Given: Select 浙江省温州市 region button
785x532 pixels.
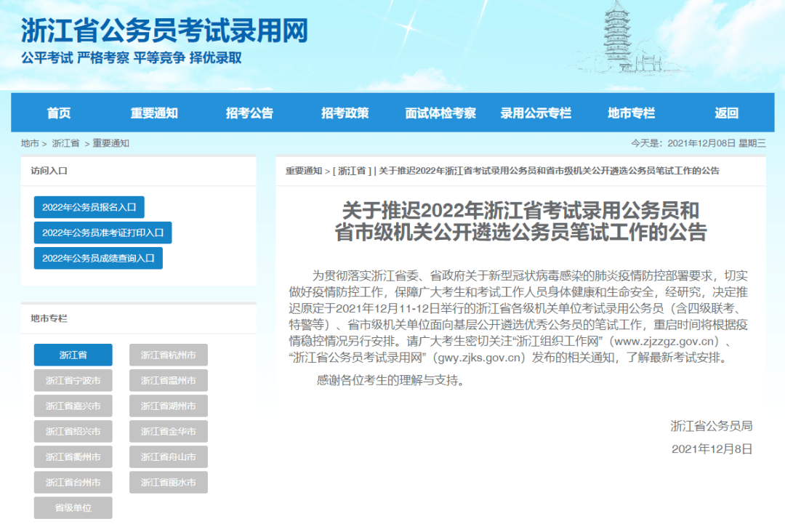Looking at the screenshot, I should (x=168, y=380).
